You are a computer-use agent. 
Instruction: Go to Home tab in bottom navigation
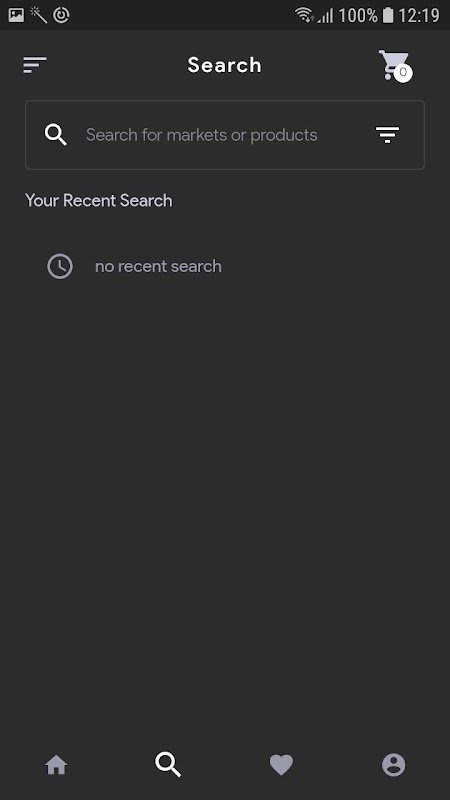pyautogui.click(x=56, y=765)
